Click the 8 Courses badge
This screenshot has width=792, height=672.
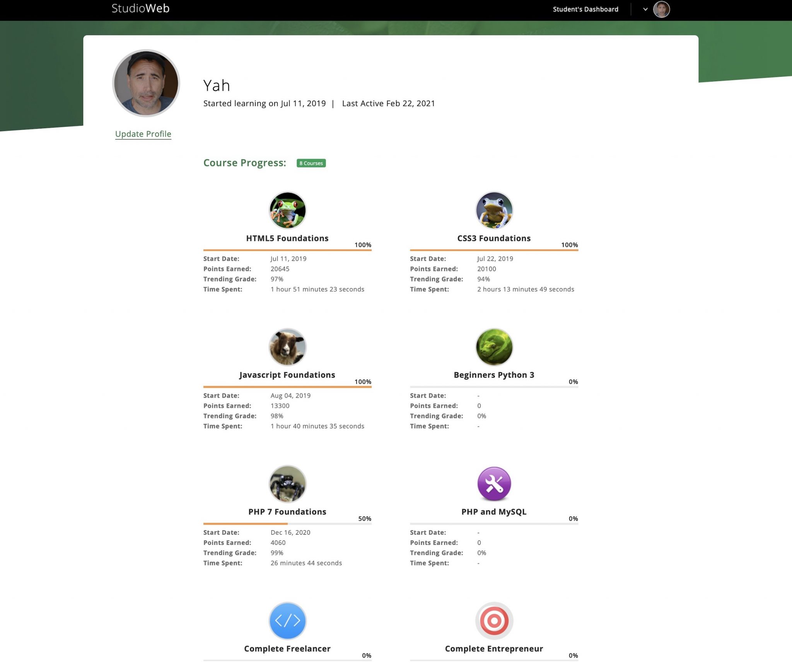[311, 163]
